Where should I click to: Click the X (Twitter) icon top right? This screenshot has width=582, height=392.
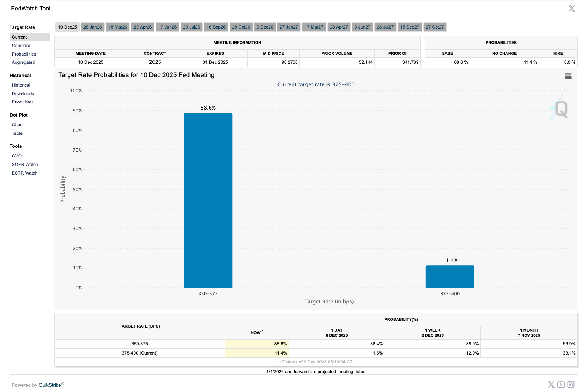[572, 9]
